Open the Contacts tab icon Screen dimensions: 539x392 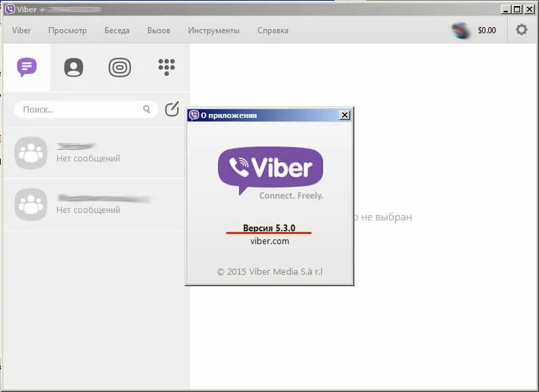(x=73, y=67)
